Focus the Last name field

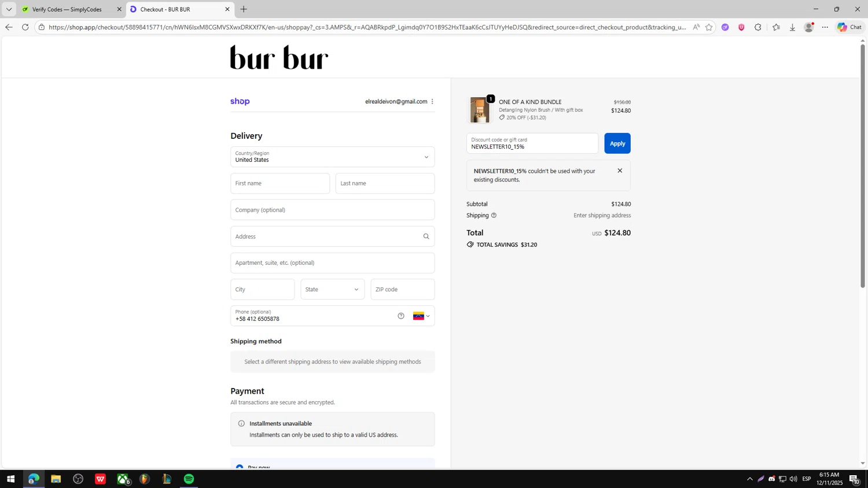coord(385,183)
